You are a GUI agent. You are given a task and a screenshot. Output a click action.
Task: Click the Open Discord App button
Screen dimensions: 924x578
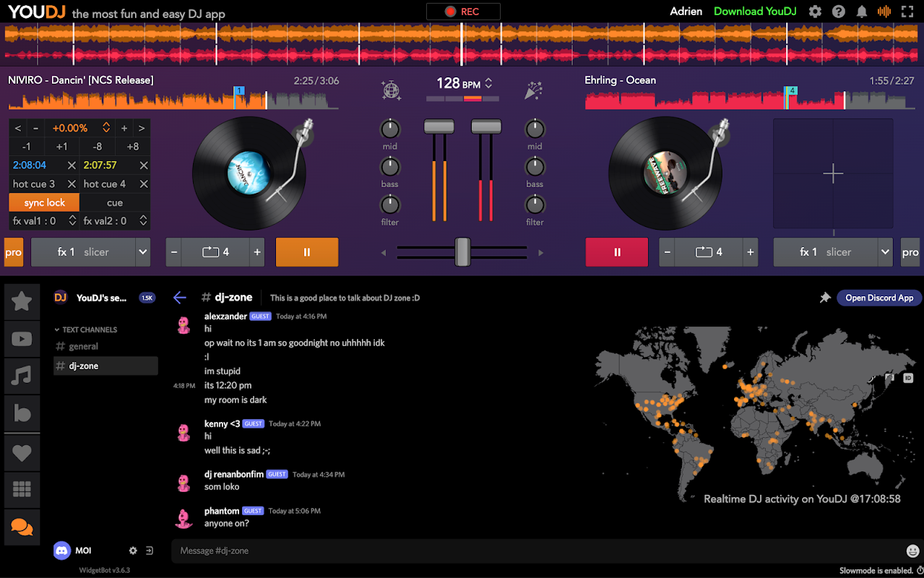coord(878,298)
